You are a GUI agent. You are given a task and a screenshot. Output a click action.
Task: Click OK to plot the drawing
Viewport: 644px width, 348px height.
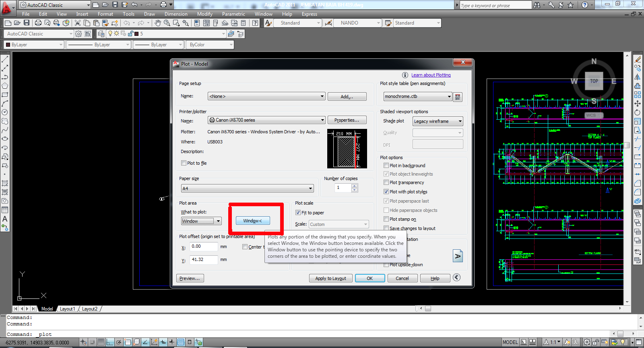click(370, 278)
